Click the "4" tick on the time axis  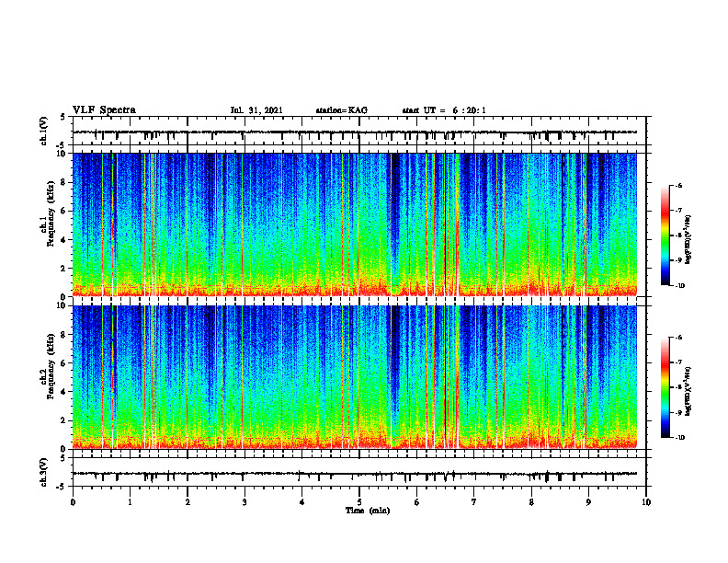click(x=302, y=502)
